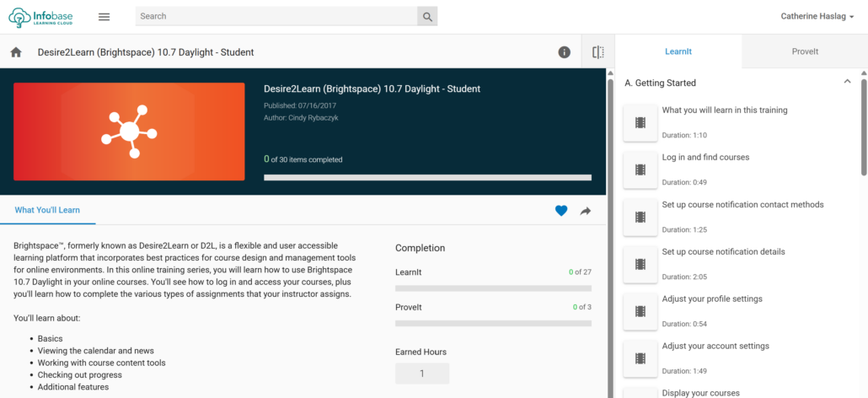868x398 pixels.
Task: Open Set up course notification details
Action: click(x=723, y=251)
